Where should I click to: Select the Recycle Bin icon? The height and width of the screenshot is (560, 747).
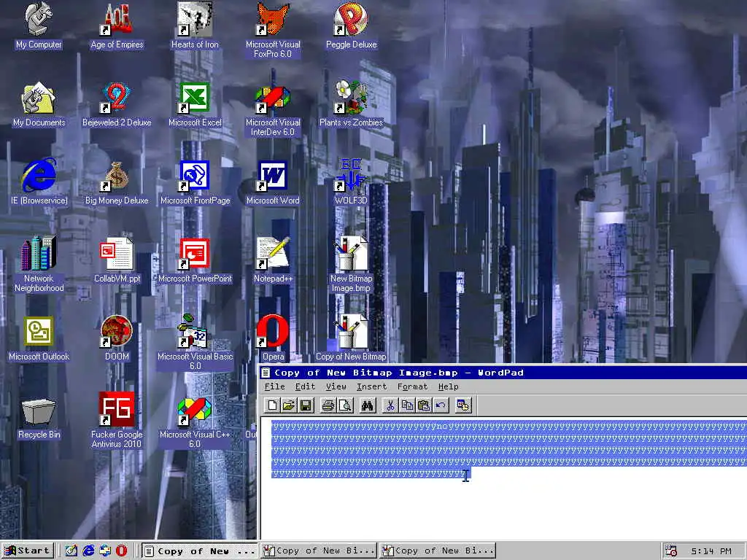coord(39,418)
